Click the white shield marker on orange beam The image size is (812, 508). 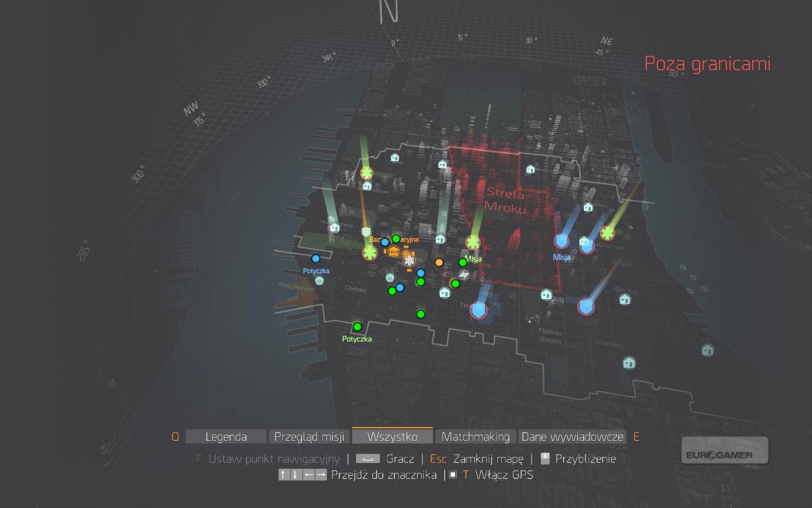click(366, 232)
